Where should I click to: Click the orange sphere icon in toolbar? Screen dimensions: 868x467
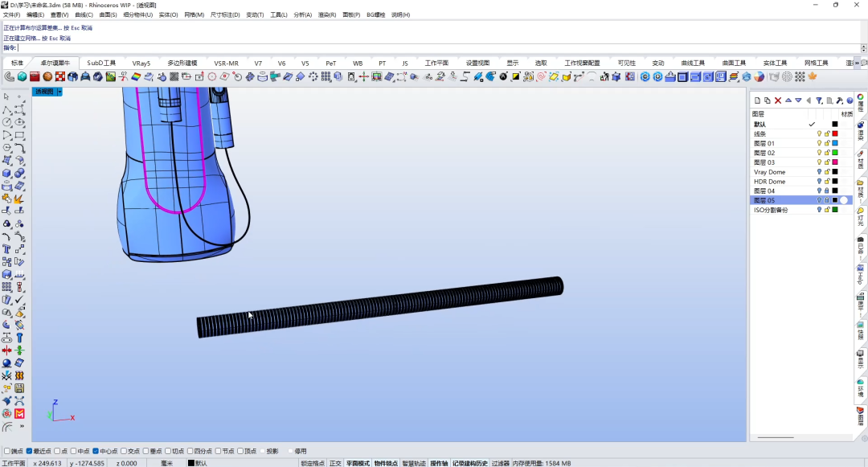click(47, 76)
